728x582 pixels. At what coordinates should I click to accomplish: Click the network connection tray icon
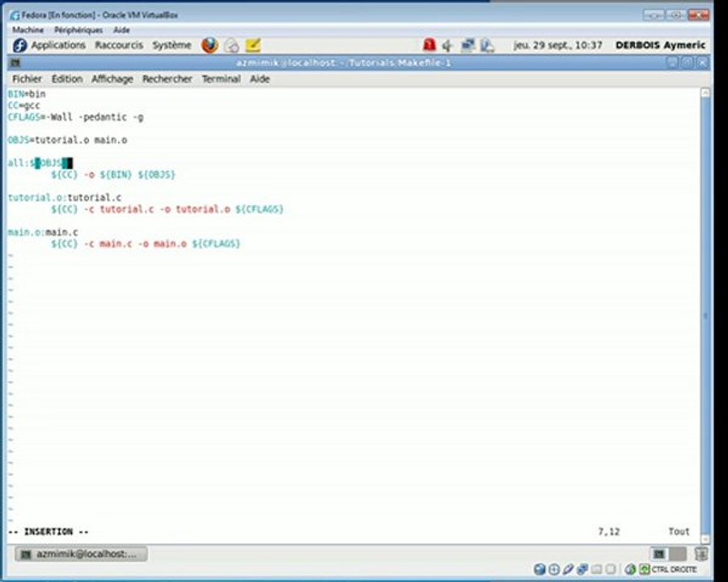(x=468, y=45)
